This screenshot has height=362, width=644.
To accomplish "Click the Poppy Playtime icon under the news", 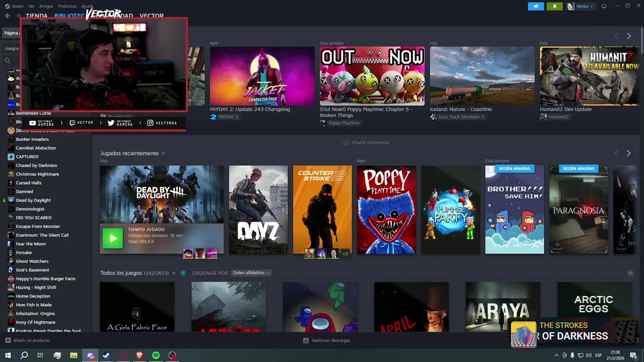I will [x=323, y=123].
